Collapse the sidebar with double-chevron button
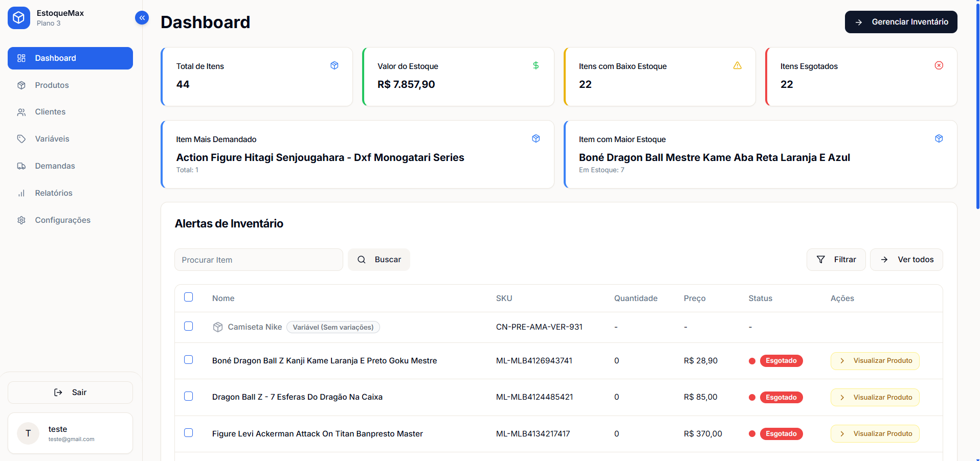The width and height of the screenshot is (980, 461). pyautogui.click(x=142, y=18)
